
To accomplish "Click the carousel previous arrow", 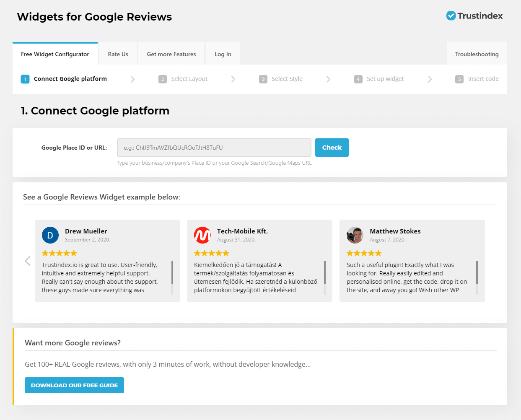I will pos(27,260).
